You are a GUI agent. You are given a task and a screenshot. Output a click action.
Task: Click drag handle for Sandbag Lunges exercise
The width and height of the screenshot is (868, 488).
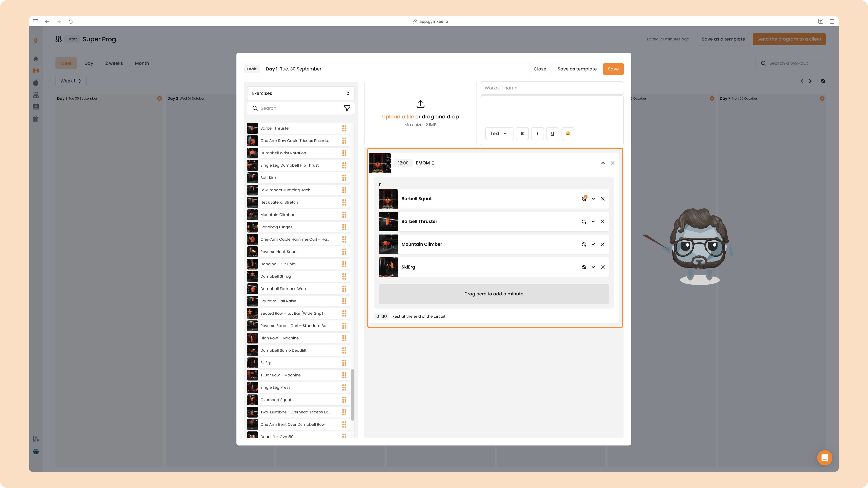[x=344, y=227]
